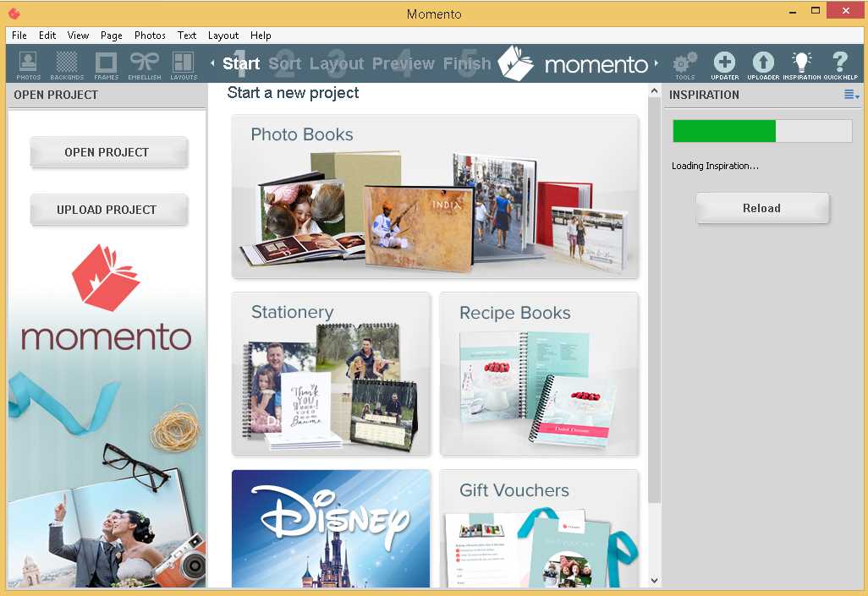Click the Inspiration loading progress bar

pyautogui.click(x=762, y=131)
